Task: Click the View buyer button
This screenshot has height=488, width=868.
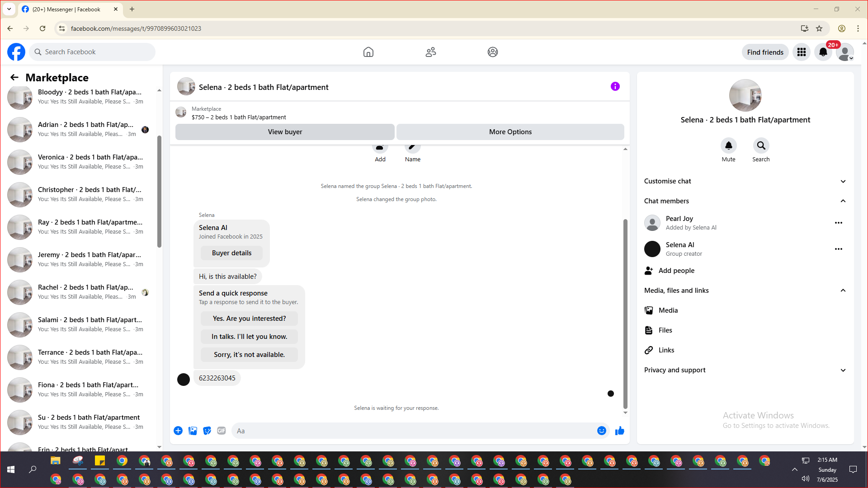Action: (285, 132)
